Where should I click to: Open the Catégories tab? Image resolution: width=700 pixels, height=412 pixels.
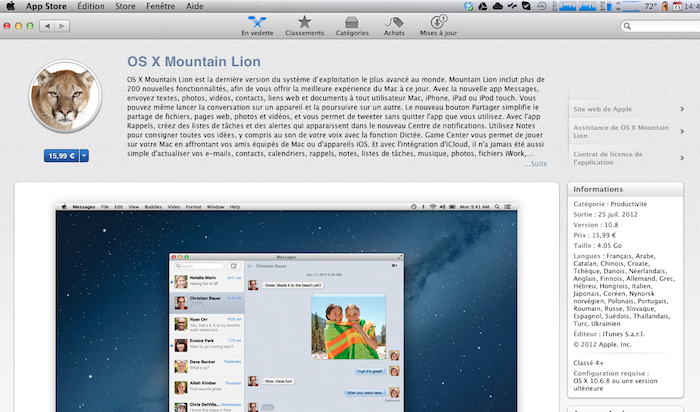pyautogui.click(x=352, y=26)
